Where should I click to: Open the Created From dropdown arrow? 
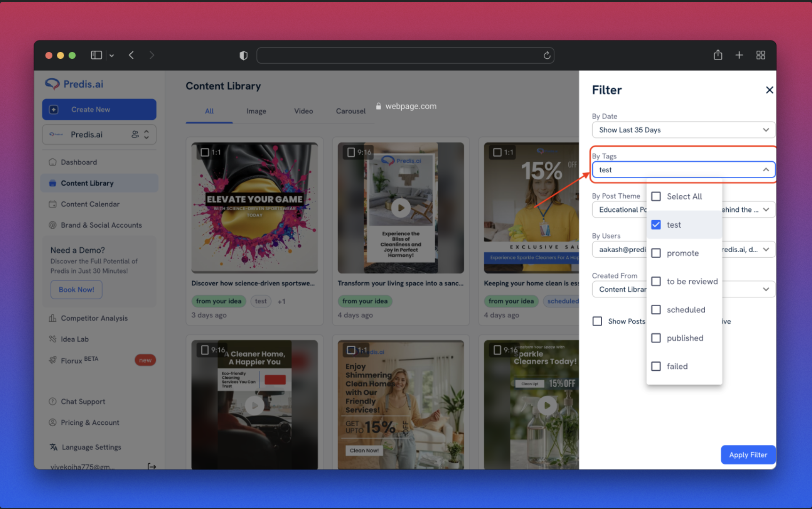(766, 289)
